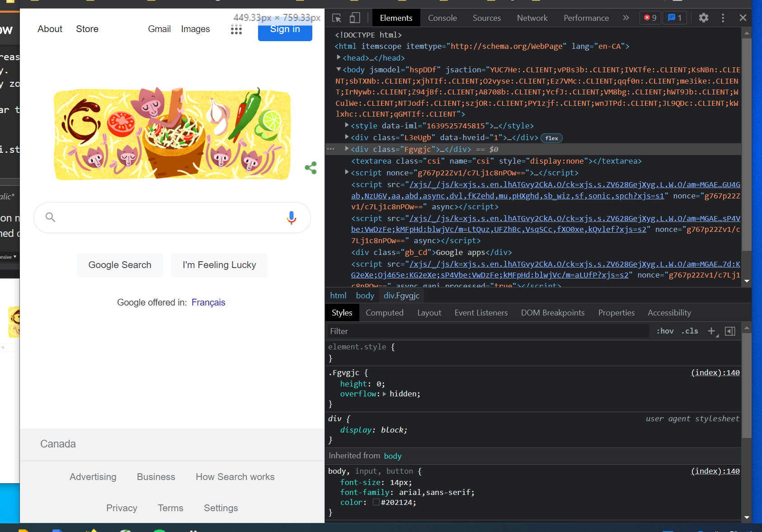Image resolution: width=762 pixels, height=532 pixels.
Task: Click the Sign in button
Action: pyautogui.click(x=285, y=29)
